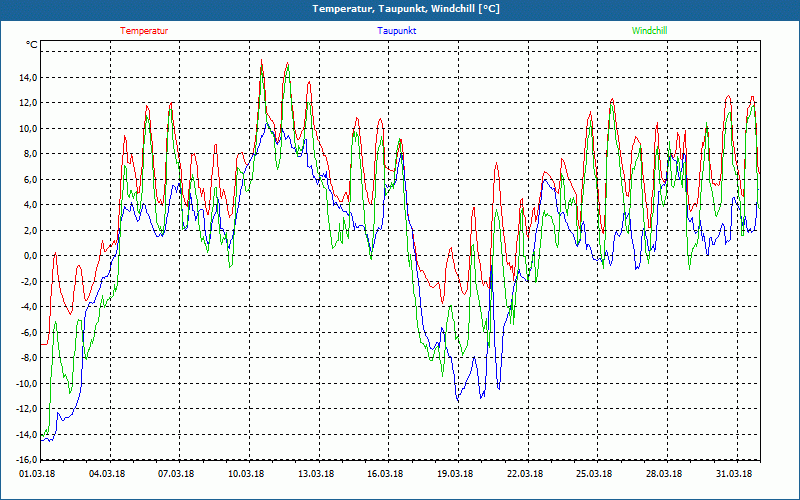This screenshot has height=500, width=800.
Task: Click the 0,0 y-axis value
Action: [x=30, y=256]
